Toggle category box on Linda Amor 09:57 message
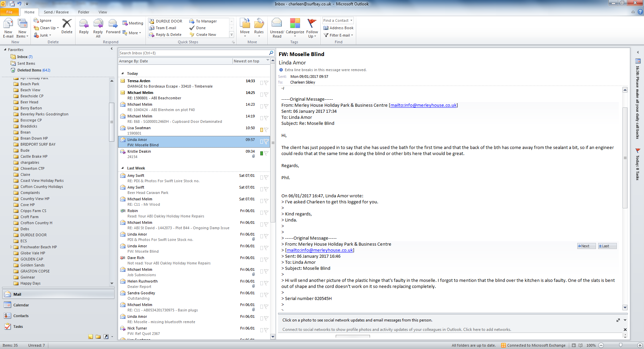Screen dimensions: 644x349 pos(262,142)
